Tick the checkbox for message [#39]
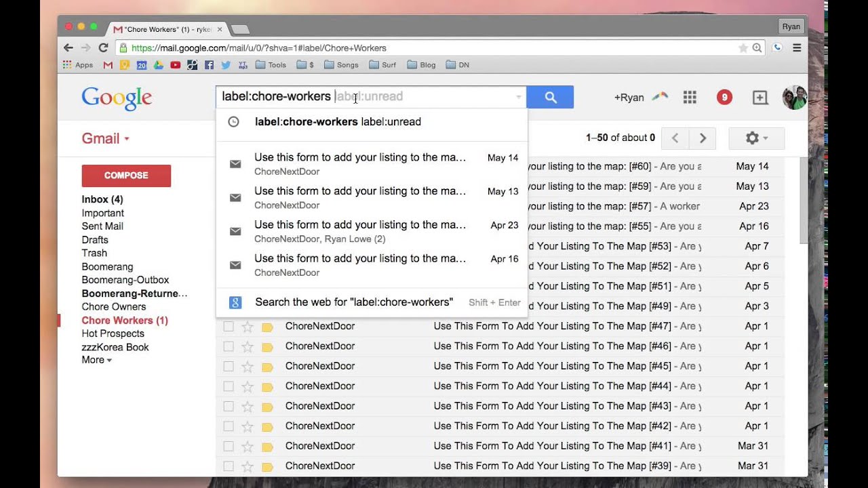 [x=229, y=466]
